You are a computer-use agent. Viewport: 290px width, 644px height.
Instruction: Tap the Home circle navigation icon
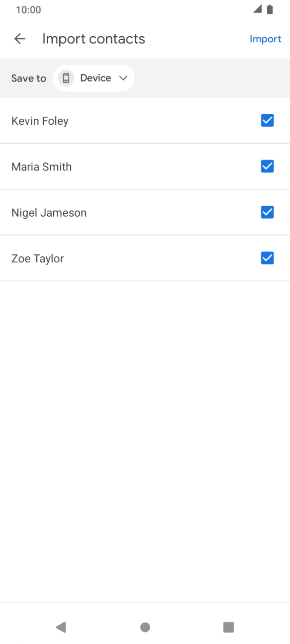(145, 627)
